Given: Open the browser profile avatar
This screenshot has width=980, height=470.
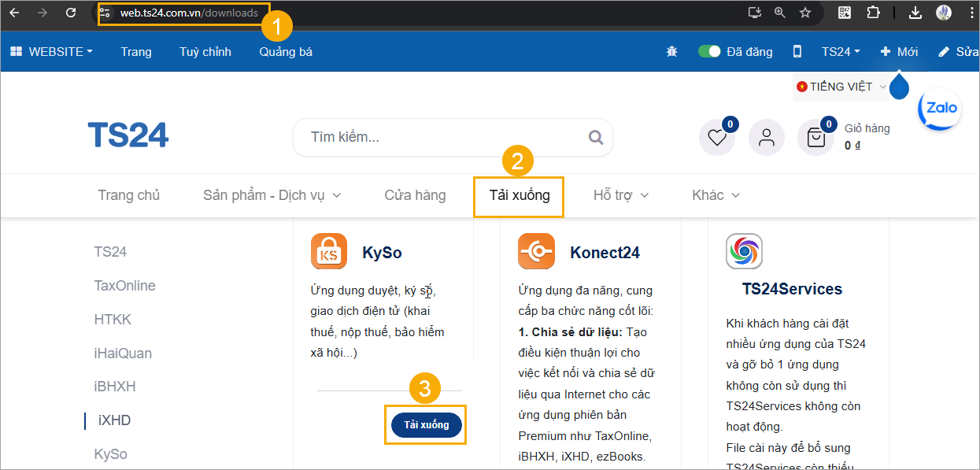Looking at the screenshot, I should (944, 13).
